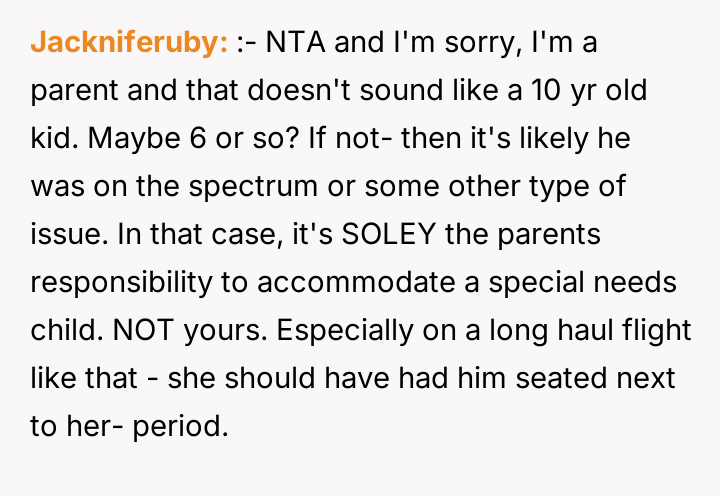Click the Jackniferuby username link
The image size is (720, 496).
click(131, 43)
